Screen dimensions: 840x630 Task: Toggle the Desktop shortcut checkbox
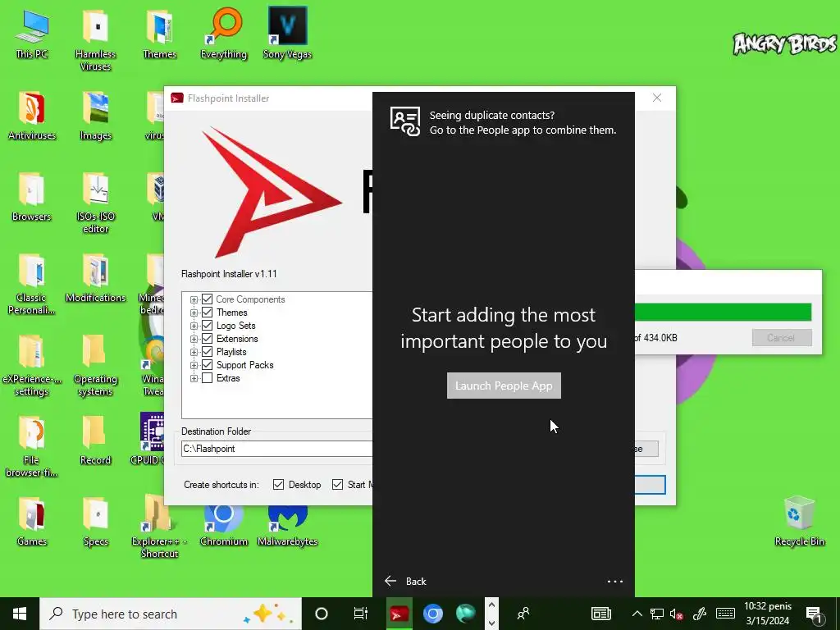click(279, 484)
